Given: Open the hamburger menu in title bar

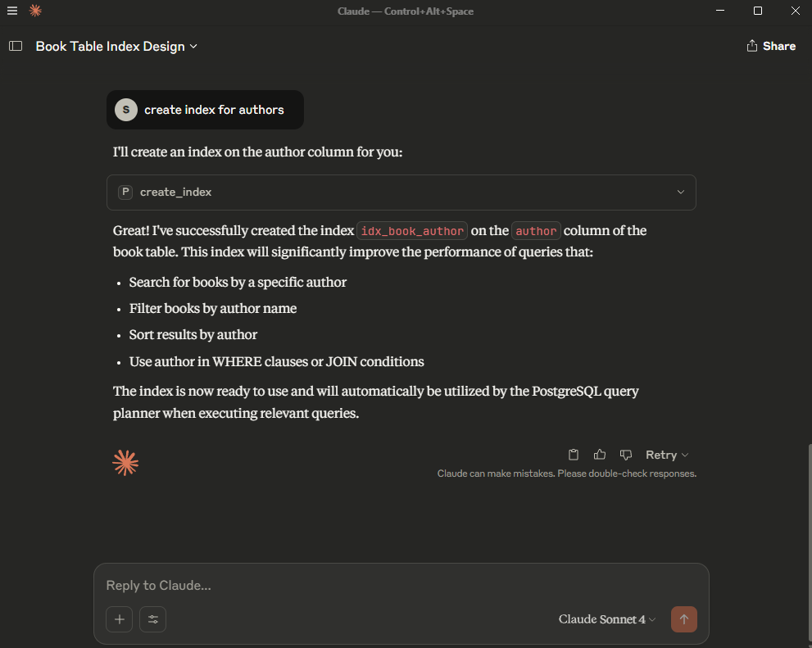Looking at the screenshot, I should pos(12,11).
